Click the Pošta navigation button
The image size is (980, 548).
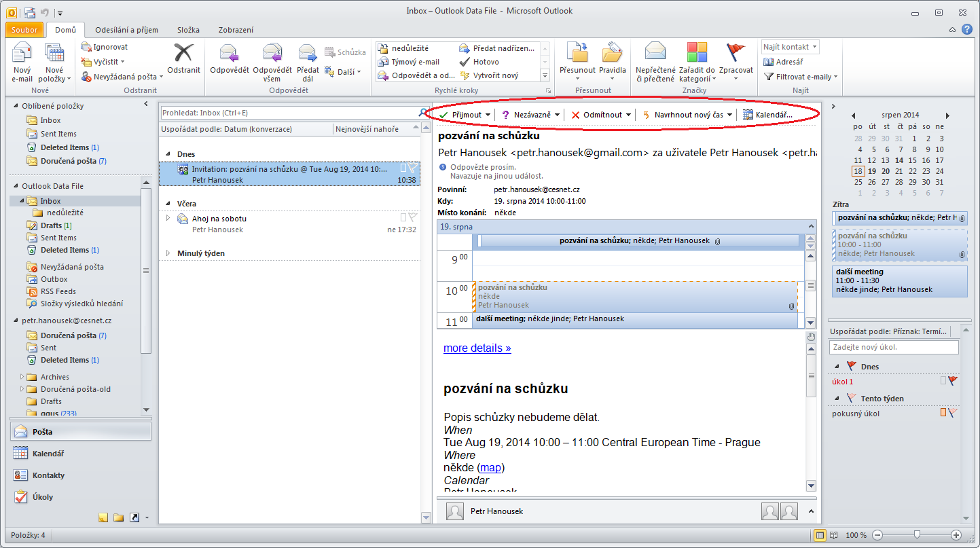[x=81, y=432]
